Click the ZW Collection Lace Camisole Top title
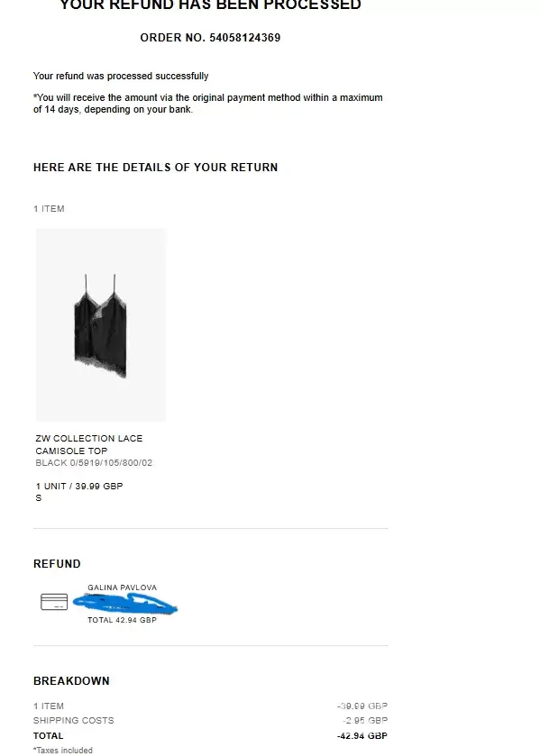The image size is (540, 756). 88,444
